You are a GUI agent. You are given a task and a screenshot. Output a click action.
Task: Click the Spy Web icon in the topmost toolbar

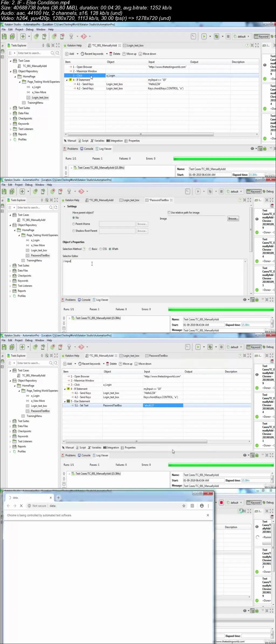coord(36,36)
